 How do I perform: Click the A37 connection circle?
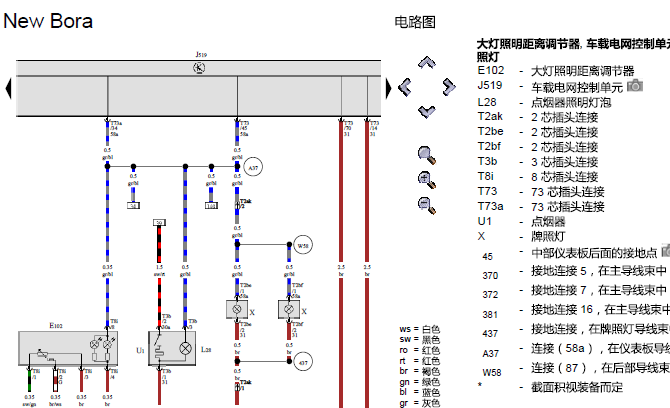253,167
